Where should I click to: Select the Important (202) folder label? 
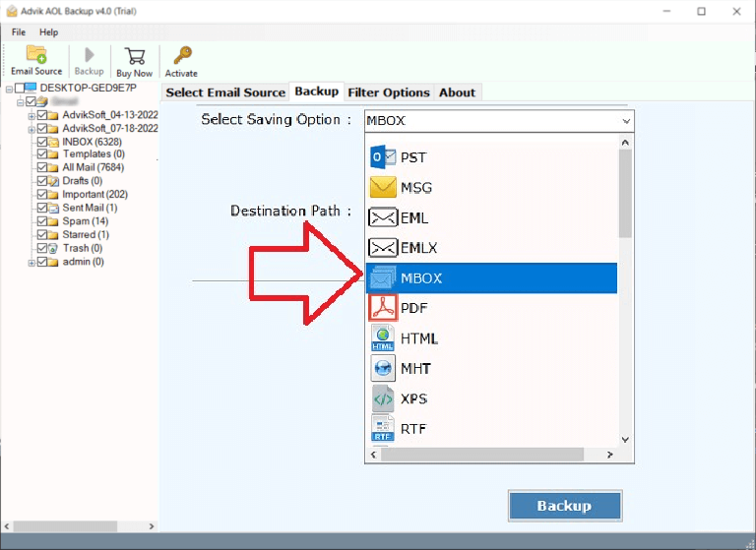click(94, 194)
